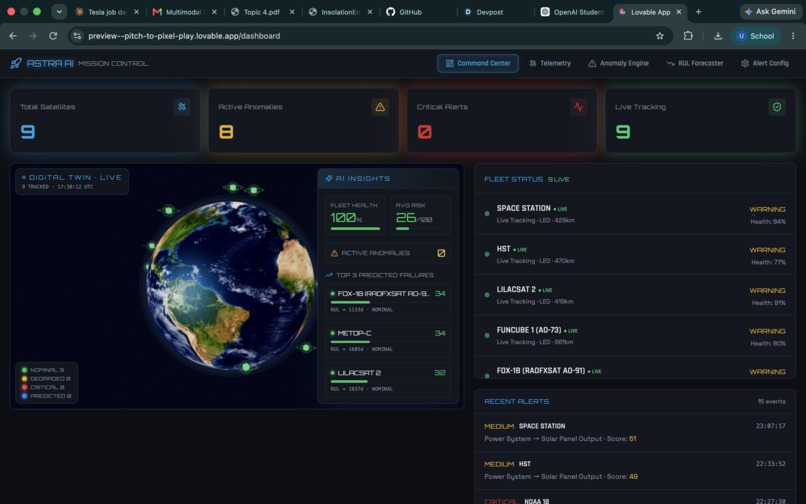Switch to the Topic 4.pdf tab

pyautogui.click(x=261, y=12)
